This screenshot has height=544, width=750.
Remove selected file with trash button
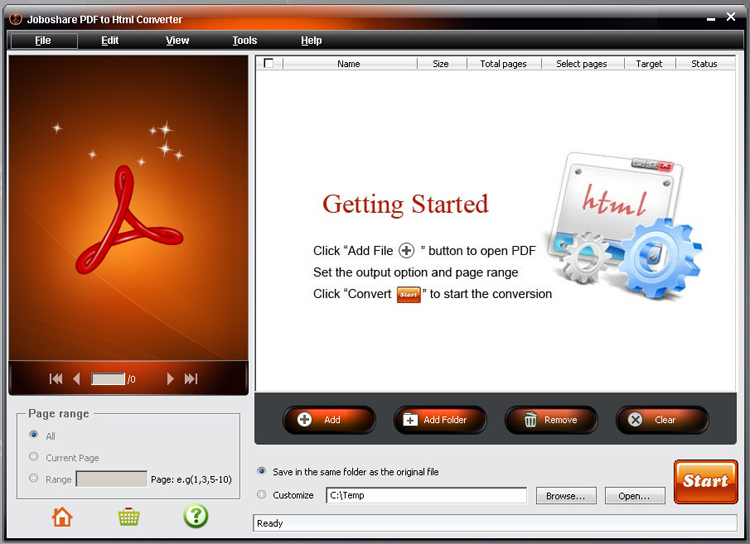click(x=550, y=420)
